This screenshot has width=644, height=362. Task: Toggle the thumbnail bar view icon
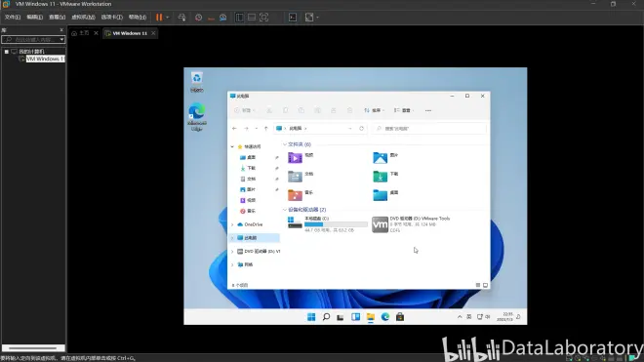(252, 18)
